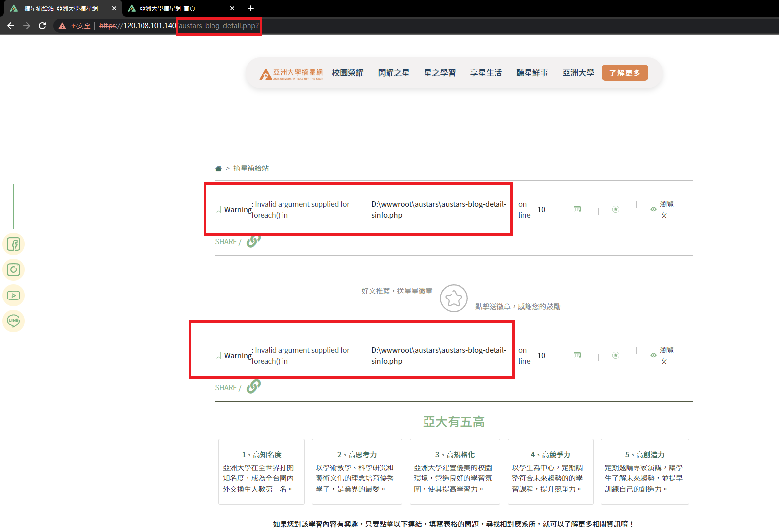
Task: Go back with browser back arrow
Action: pos(11,26)
